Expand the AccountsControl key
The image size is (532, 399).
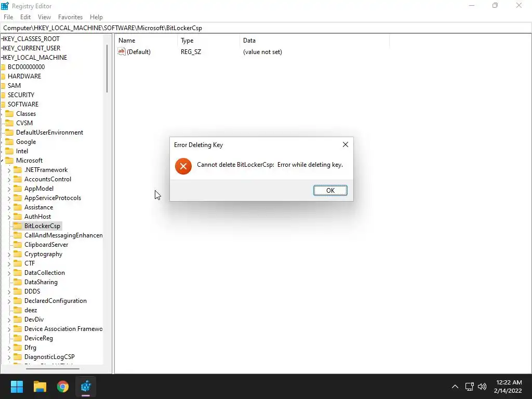click(9, 179)
